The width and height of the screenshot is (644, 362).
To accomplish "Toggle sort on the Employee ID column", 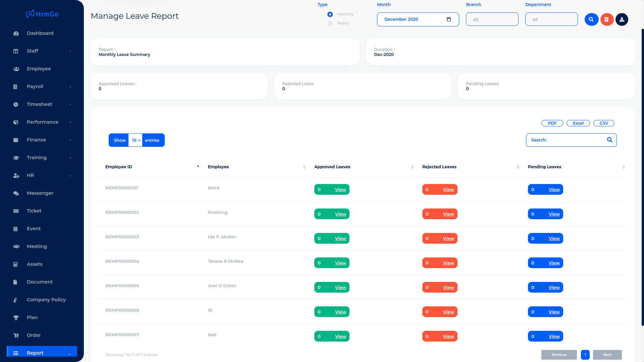I will tap(198, 167).
